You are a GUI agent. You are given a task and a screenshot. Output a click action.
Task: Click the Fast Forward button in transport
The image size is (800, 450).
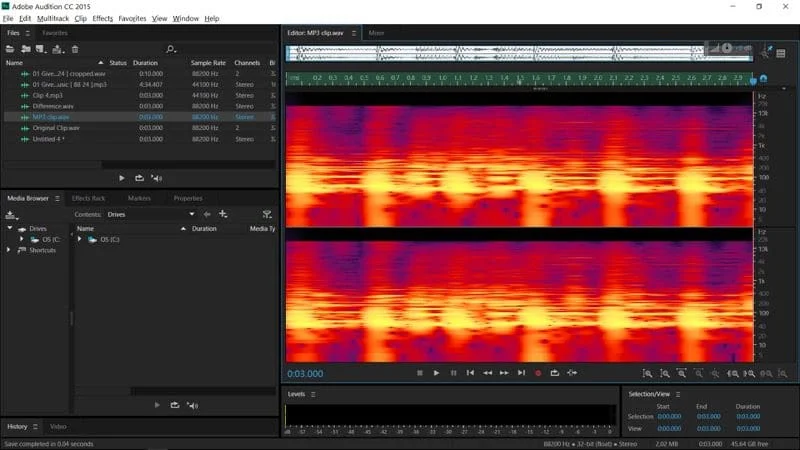[x=504, y=373]
